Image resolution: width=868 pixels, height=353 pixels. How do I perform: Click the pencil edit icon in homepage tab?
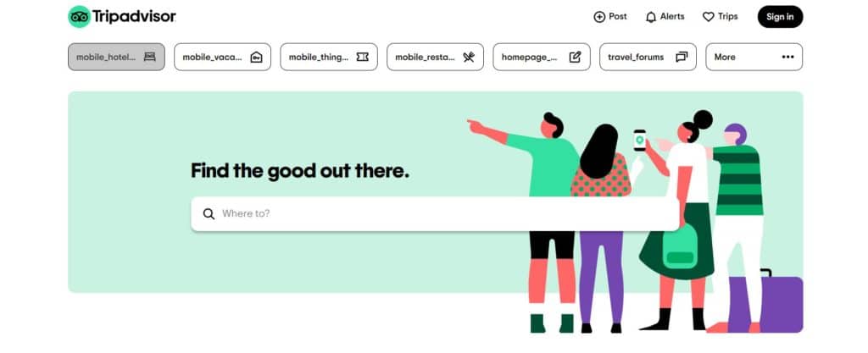(x=576, y=57)
